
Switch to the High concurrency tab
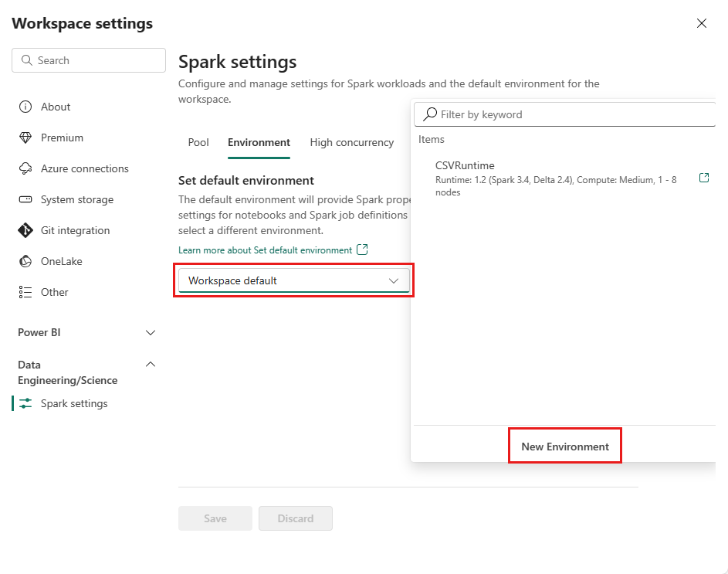click(351, 143)
